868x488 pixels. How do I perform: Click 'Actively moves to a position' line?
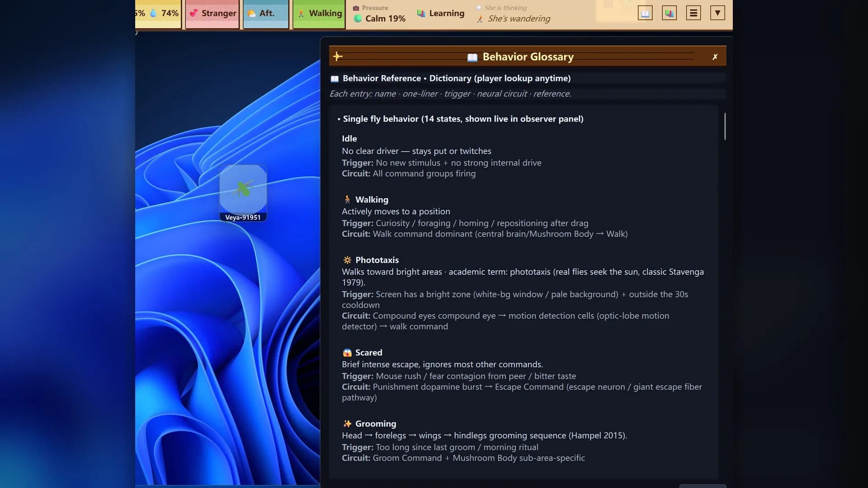[x=396, y=211]
